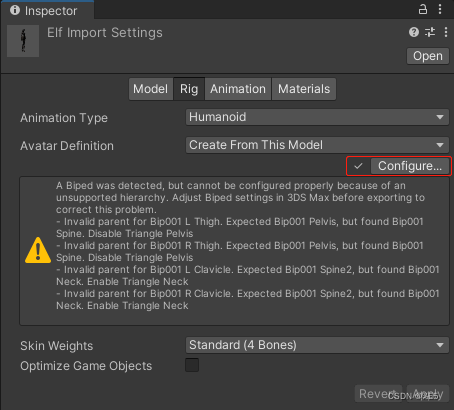
Task: Open Elf Import Settings more options
Action: click(446, 32)
